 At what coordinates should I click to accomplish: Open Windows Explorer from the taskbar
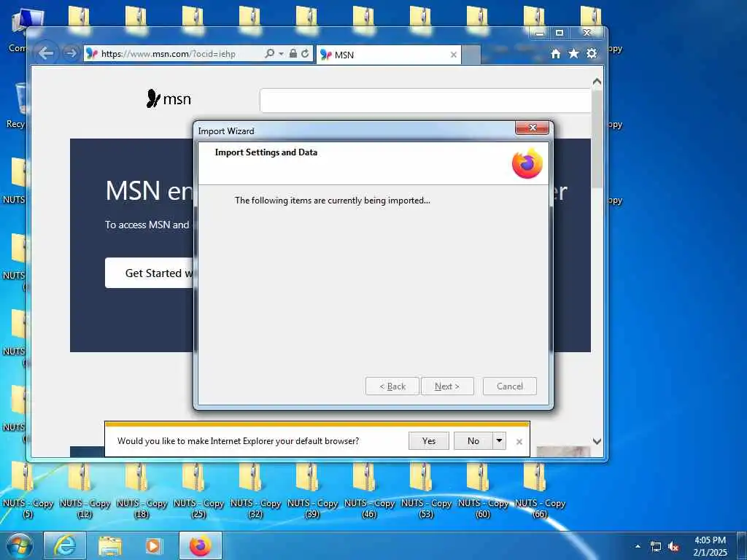pyautogui.click(x=110, y=545)
